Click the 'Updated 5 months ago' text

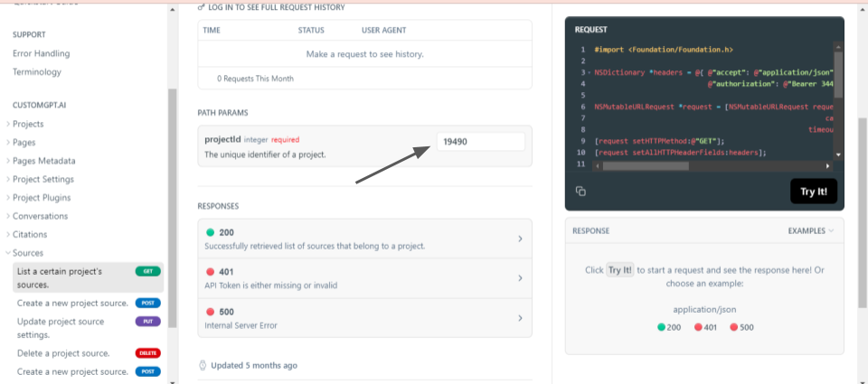tap(254, 365)
